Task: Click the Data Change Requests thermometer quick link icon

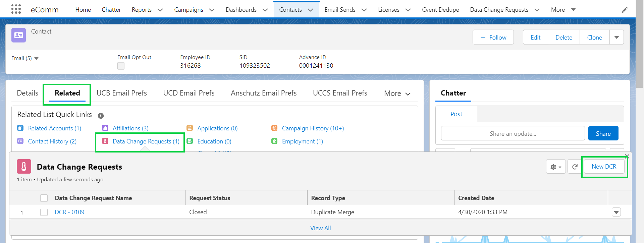Action: pos(105,141)
